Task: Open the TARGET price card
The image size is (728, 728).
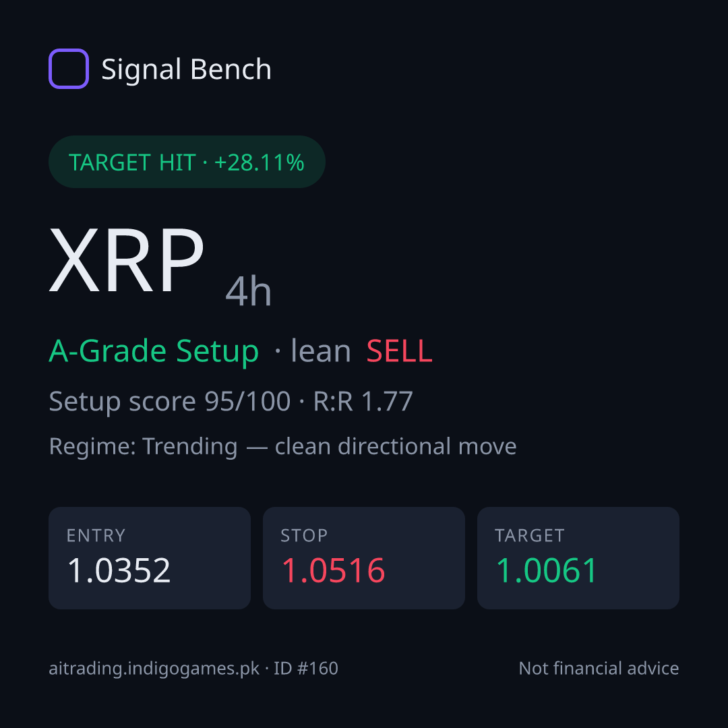Action: 578,558
